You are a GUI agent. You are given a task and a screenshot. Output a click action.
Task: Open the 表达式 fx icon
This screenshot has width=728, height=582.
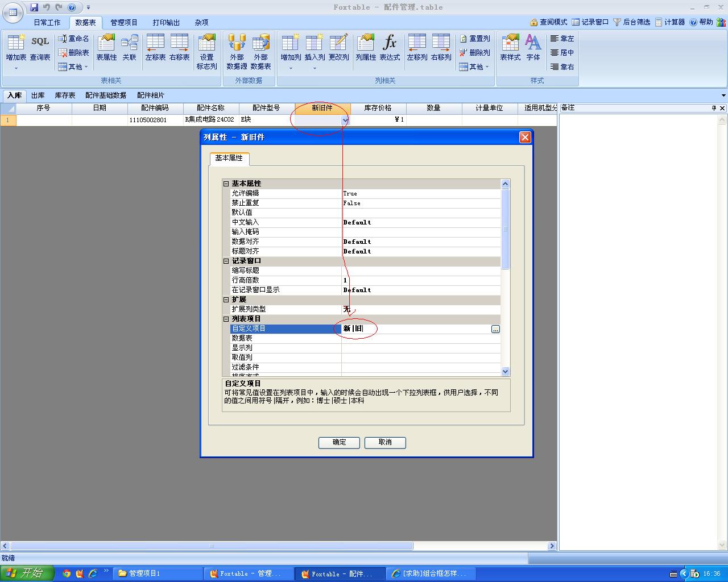[390, 47]
